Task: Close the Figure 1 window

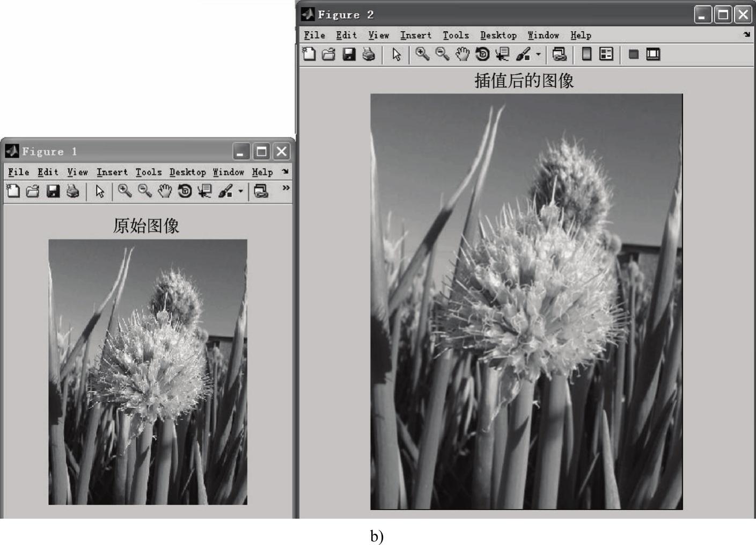Action: pos(281,151)
